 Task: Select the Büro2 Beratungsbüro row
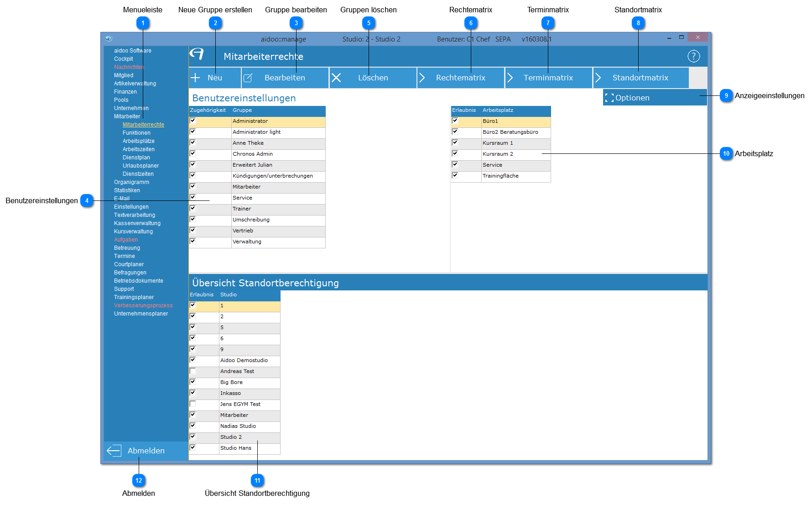501,132
